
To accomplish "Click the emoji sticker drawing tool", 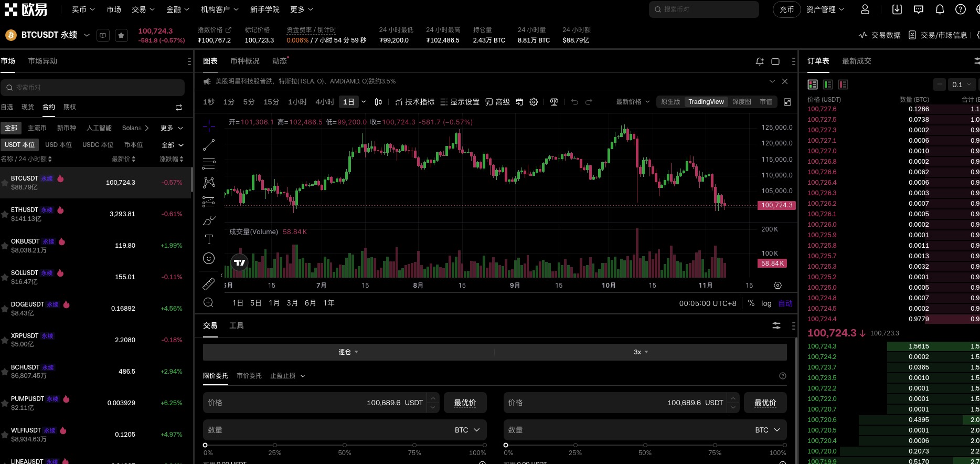I will coord(209,258).
